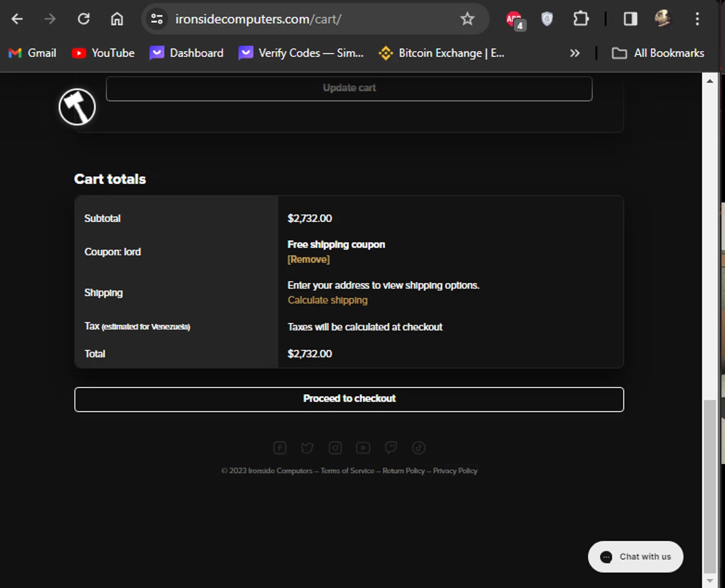
Task: Select the subtotal amount $2,732.00
Action: 310,219
